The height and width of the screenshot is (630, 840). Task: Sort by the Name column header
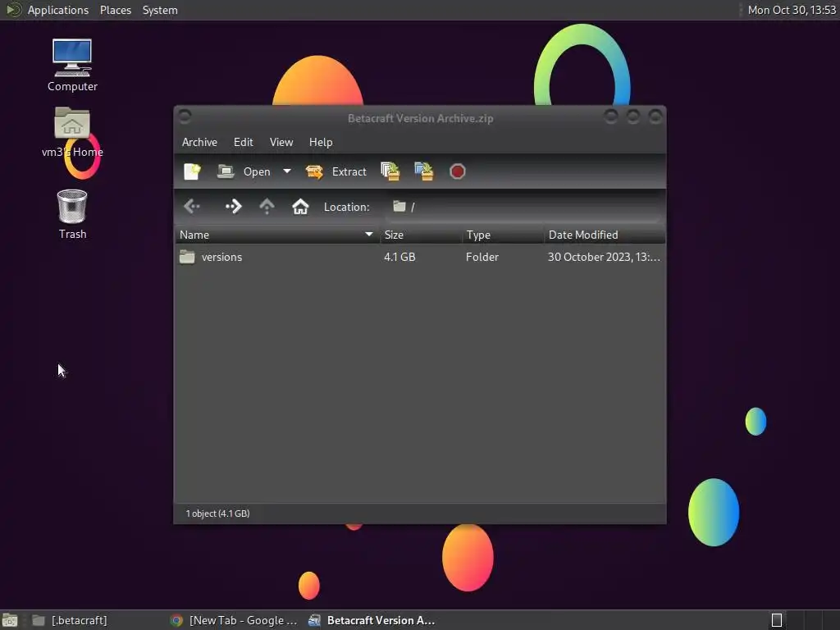point(277,235)
